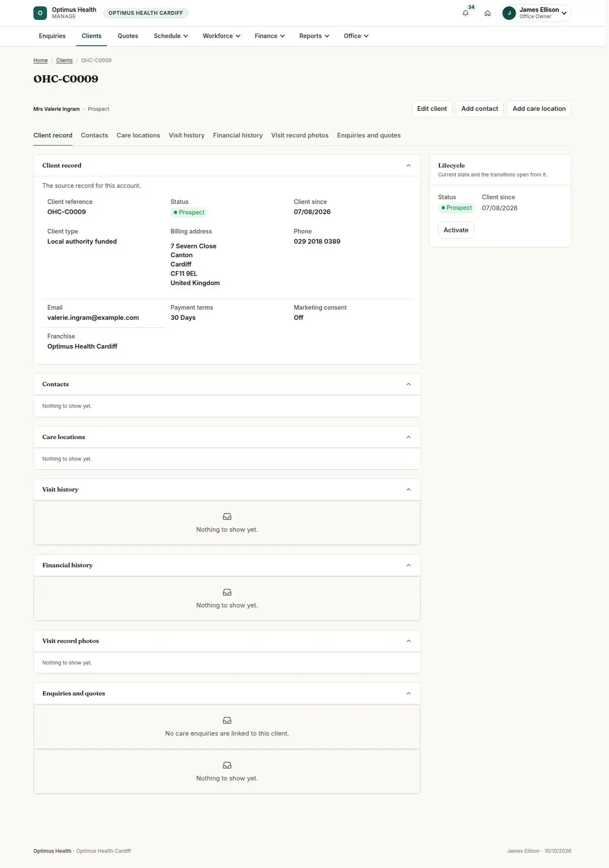Image resolution: width=609 pixels, height=868 pixels.
Task: Follow the Home breadcrumb link
Action: pyautogui.click(x=41, y=60)
